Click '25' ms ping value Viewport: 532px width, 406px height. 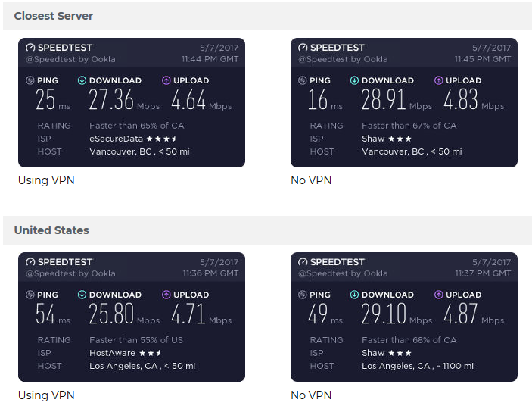[x=45, y=99]
